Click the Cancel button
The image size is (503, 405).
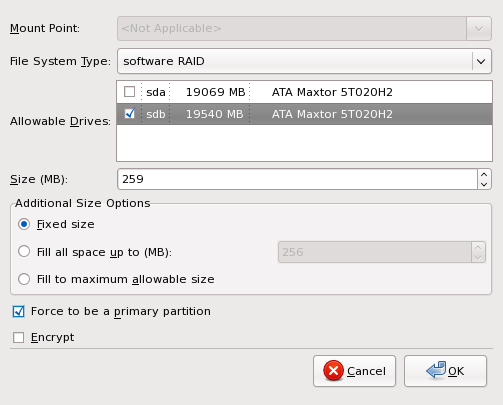coord(354,371)
